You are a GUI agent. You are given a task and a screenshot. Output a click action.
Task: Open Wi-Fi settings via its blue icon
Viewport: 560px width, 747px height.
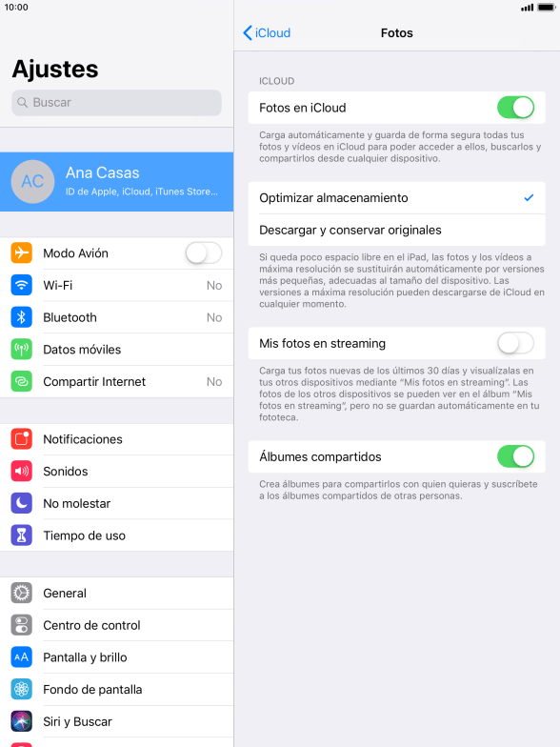(x=21, y=285)
